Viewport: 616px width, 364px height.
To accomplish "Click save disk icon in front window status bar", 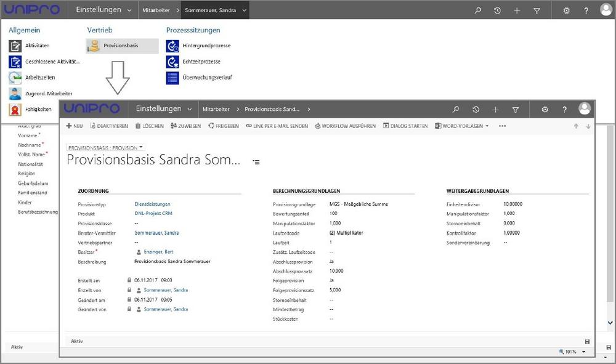I will click(587, 342).
